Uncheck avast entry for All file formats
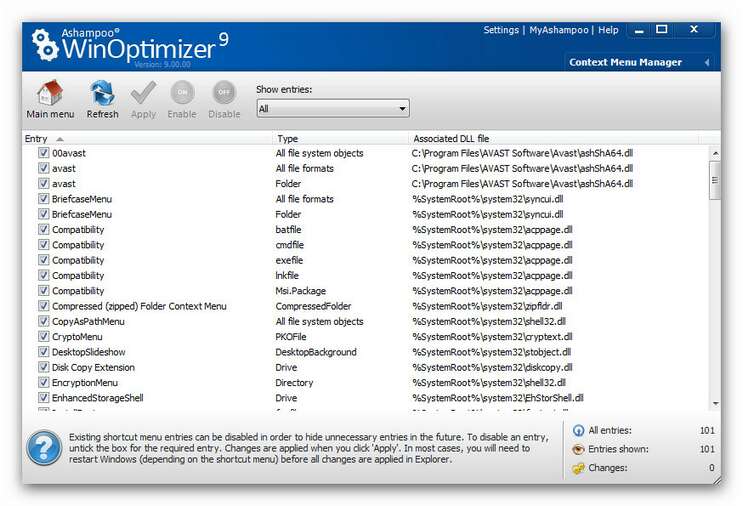The height and width of the screenshot is (506, 743). click(x=44, y=168)
